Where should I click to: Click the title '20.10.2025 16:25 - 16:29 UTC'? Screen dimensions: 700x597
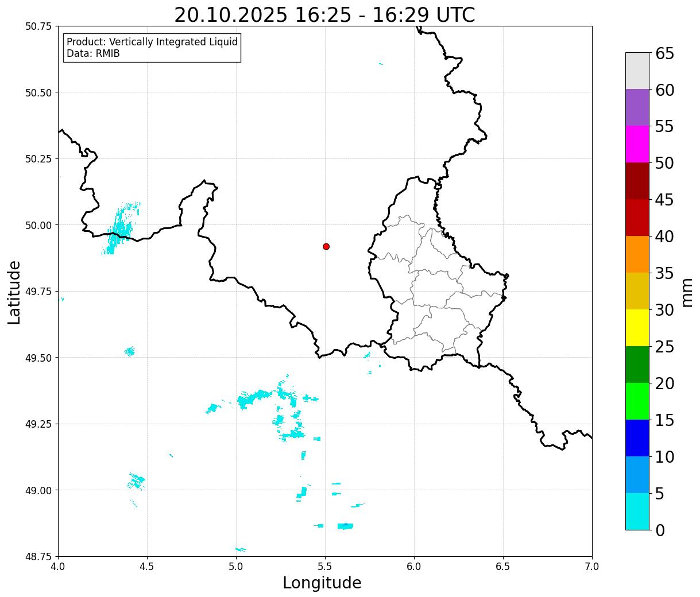(x=325, y=15)
